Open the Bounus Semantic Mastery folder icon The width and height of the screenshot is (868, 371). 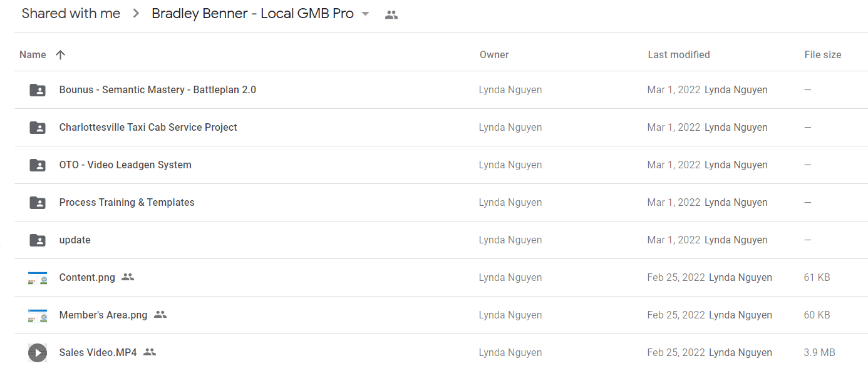pyautogui.click(x=38, y=90)
